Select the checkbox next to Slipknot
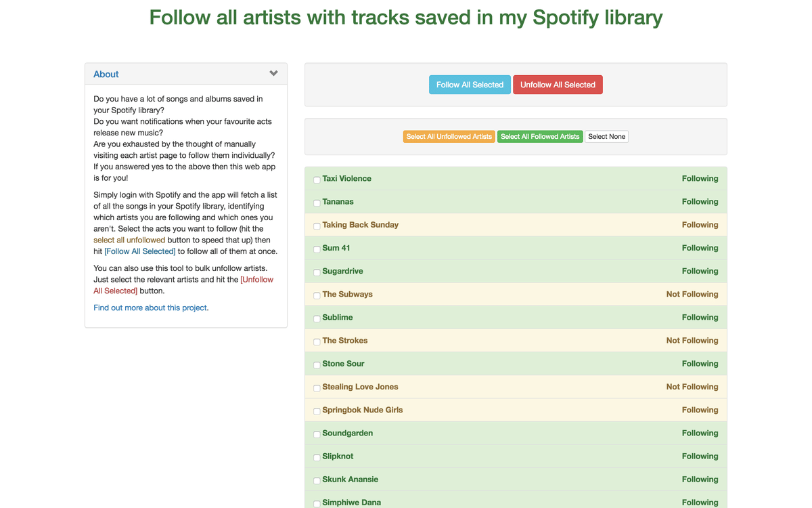812x508 pixels. tap(317, 457)
